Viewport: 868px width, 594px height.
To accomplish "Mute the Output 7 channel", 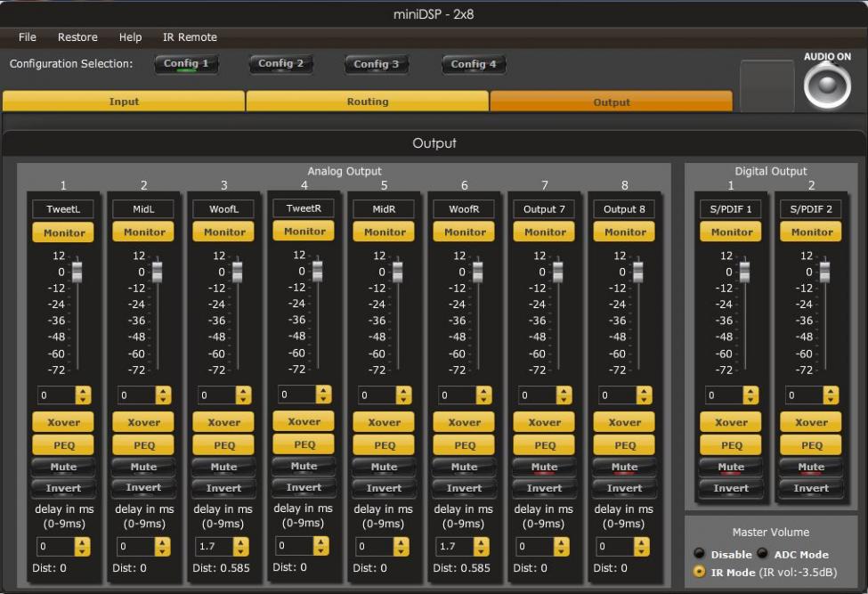I will [545, 467].
